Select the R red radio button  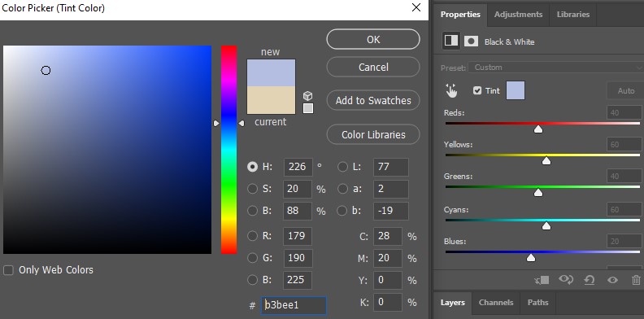point(252,235)
